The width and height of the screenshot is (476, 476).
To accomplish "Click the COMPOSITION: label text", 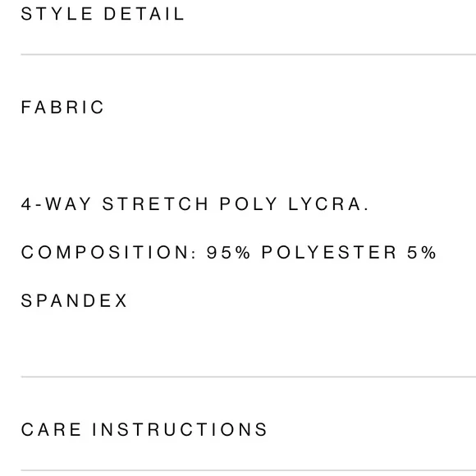I will pyautogui.click(x=109, y=252).
